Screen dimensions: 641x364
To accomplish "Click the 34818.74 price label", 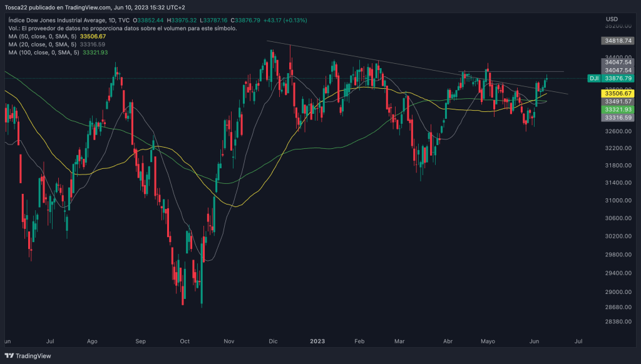I will click(617, 40).
